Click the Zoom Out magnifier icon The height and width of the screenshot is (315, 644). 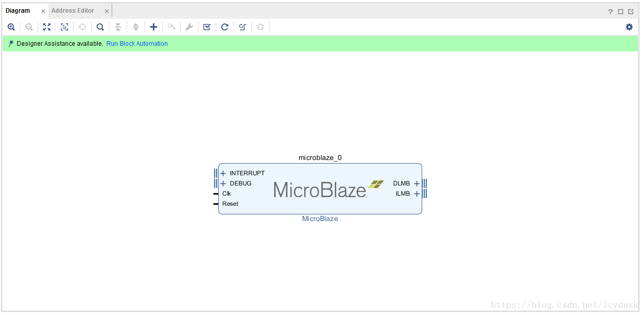tap(29, 27)
